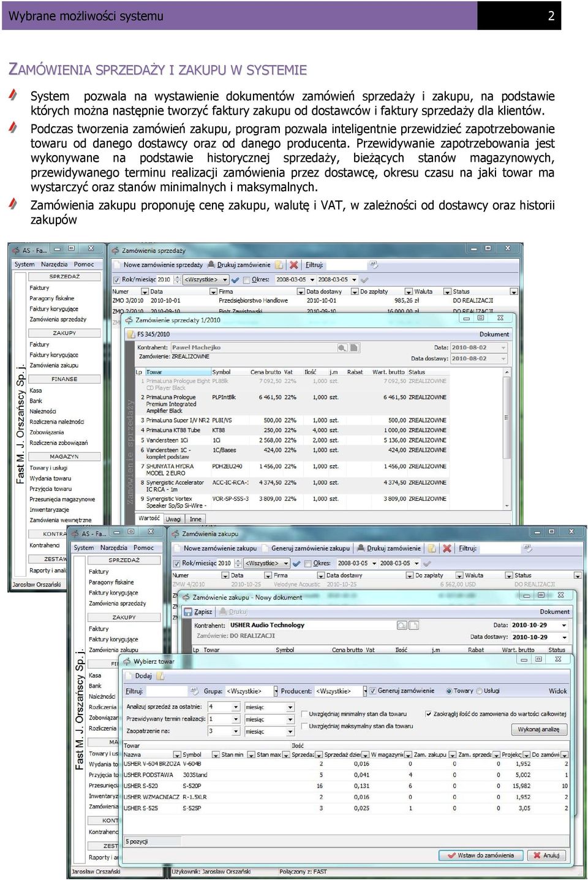588x880 pixels.
Task: Open Analizuj sprzedaż za ostatnie value dropdown
Action: [235, 707]
